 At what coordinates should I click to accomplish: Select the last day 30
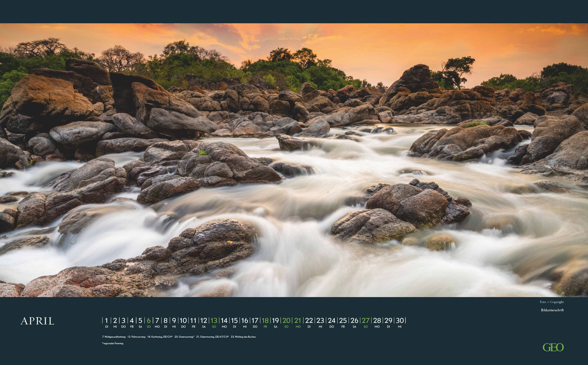tap(400, 321)
